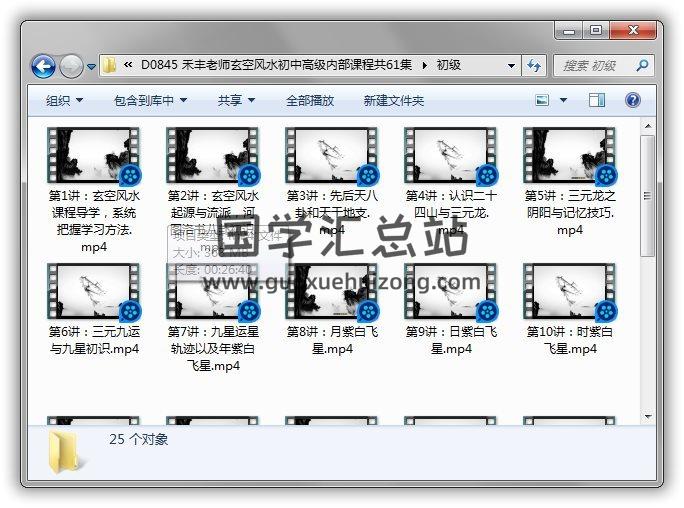Screen dimensions: 684x508
Task: Click the search magnifier icon
Action: coord(641,66)
